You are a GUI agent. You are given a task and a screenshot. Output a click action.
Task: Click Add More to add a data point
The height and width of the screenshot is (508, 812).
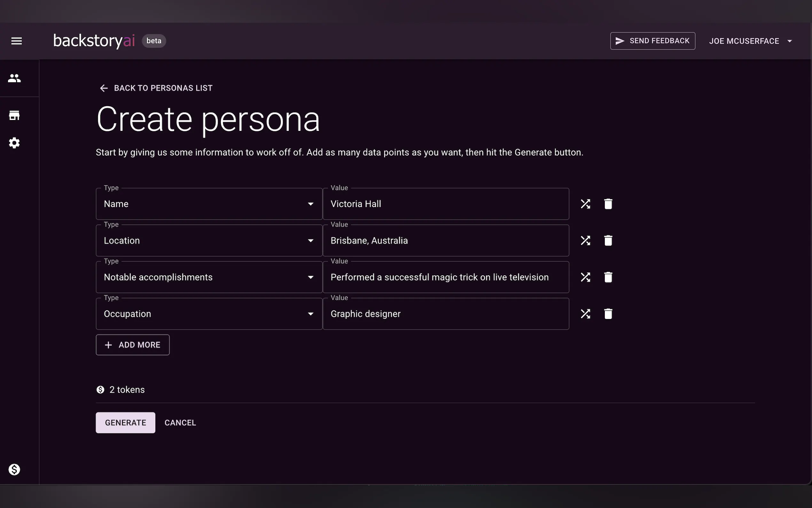133,345
